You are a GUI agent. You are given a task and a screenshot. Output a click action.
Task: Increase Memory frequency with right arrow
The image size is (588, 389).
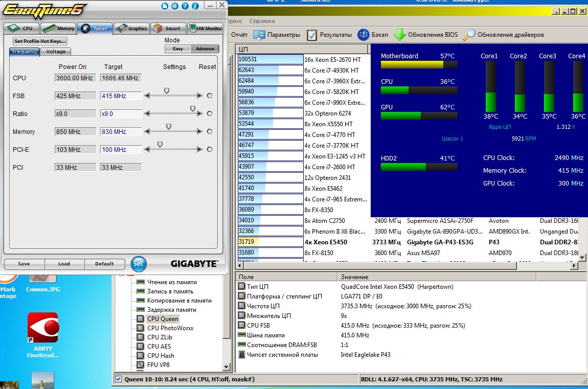[199, 131]
